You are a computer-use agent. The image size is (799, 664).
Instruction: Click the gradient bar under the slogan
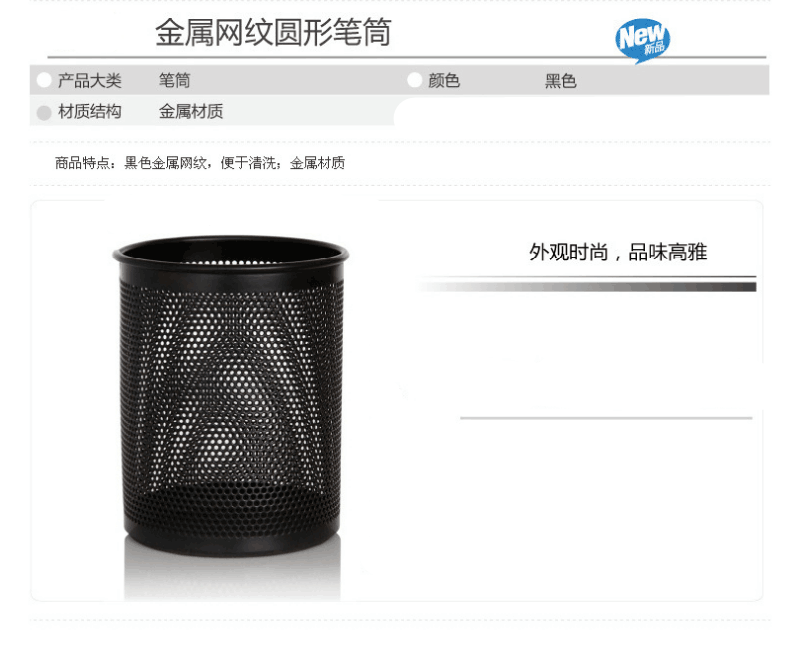(x=586, y=287)
